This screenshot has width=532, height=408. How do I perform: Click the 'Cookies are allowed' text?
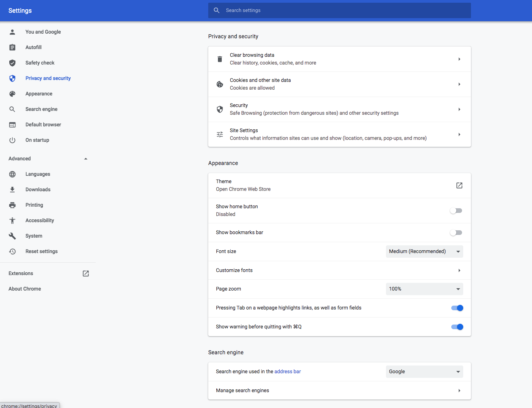(252, 88)
